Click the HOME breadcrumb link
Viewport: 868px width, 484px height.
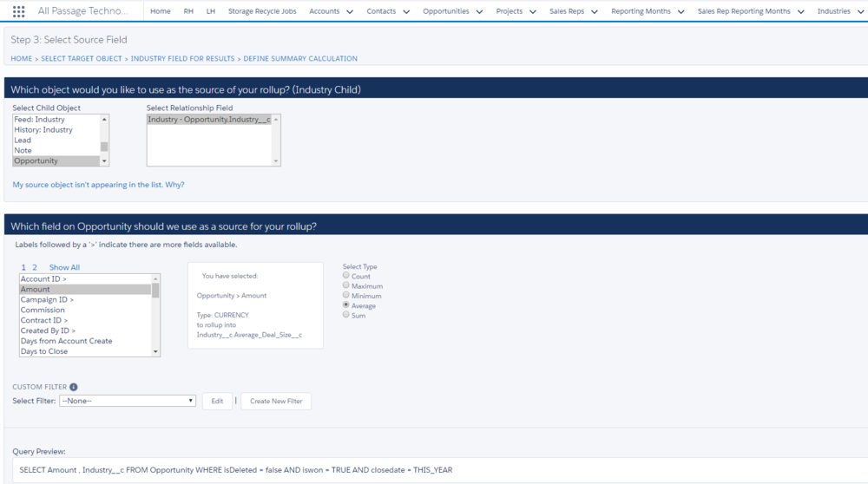click(x=22, y=59)
